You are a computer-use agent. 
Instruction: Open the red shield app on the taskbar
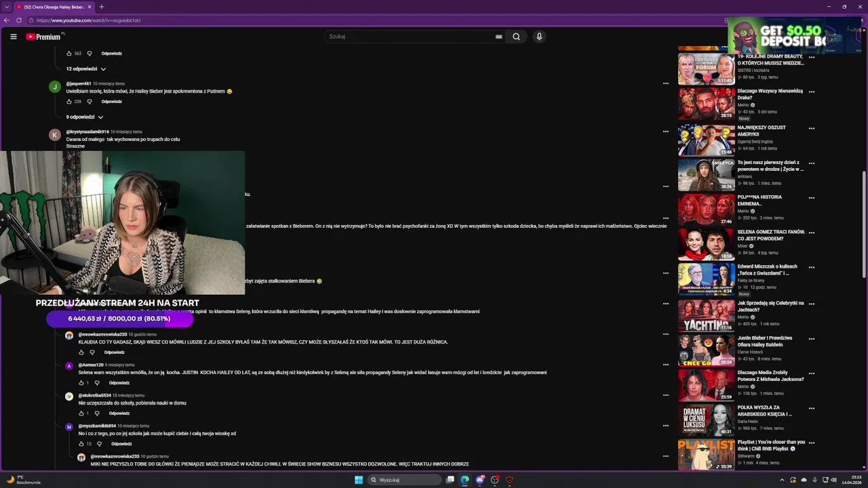[x=509, y=480]
